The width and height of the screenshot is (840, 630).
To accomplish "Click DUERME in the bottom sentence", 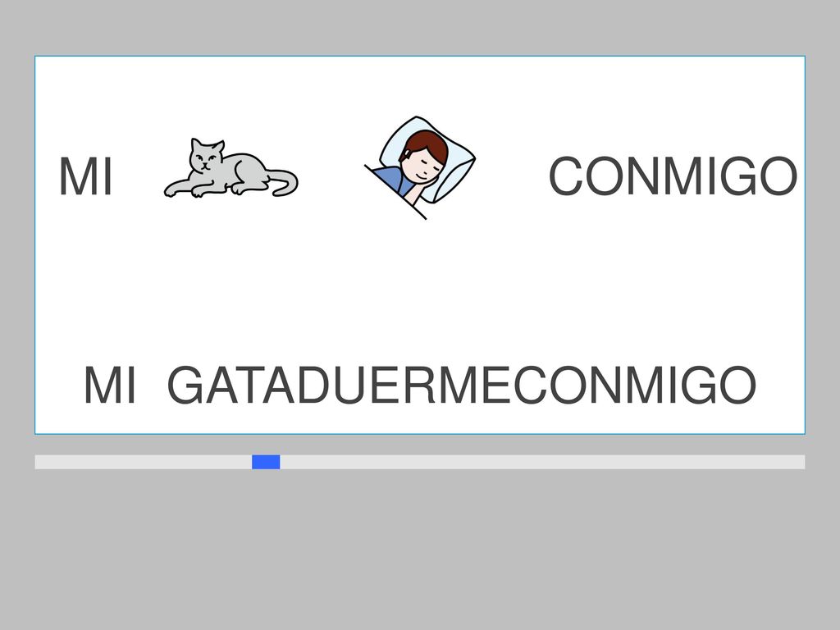I will 405,385.
